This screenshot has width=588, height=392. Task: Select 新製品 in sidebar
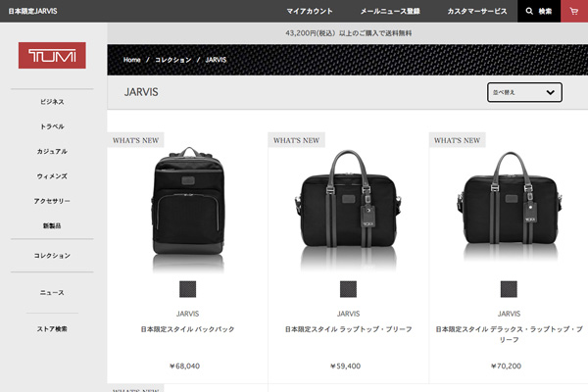[x=52, y=225]
